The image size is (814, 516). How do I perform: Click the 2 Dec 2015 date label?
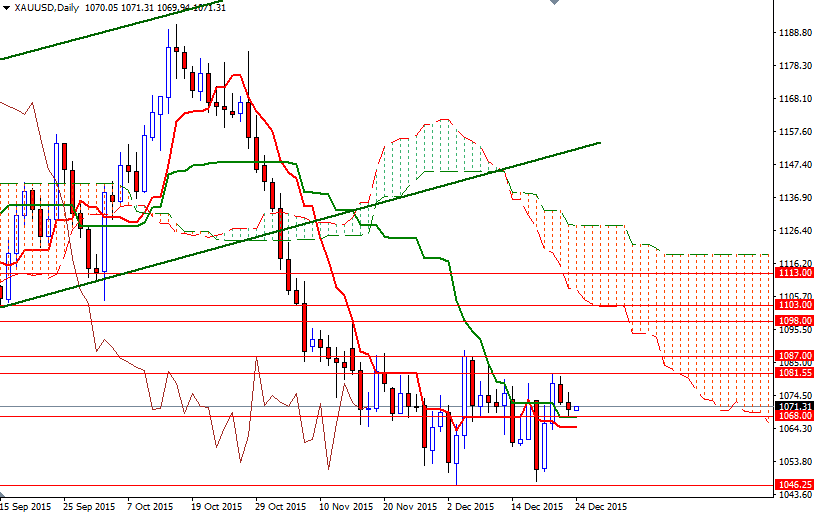(471, 507)
